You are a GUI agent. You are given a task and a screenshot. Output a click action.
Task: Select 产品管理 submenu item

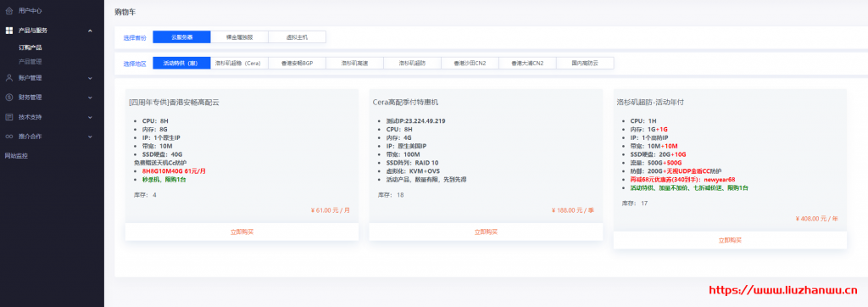[x=30, y=62]
